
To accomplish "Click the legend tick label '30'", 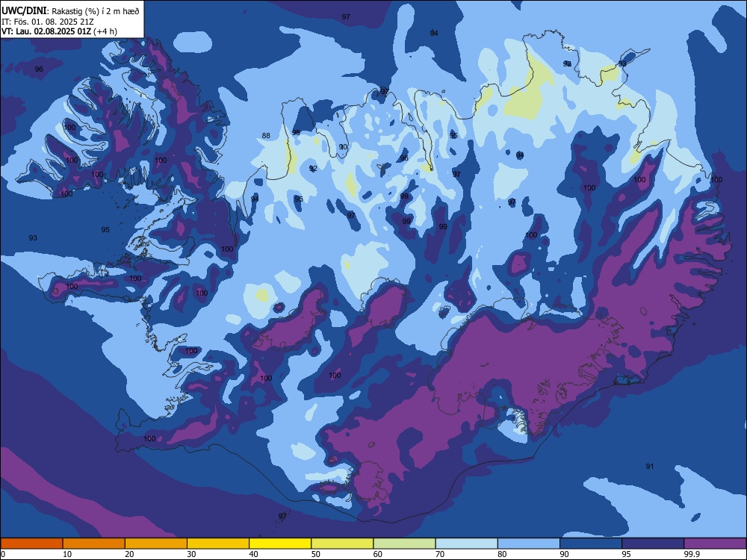I will click(x=191, y=554).
